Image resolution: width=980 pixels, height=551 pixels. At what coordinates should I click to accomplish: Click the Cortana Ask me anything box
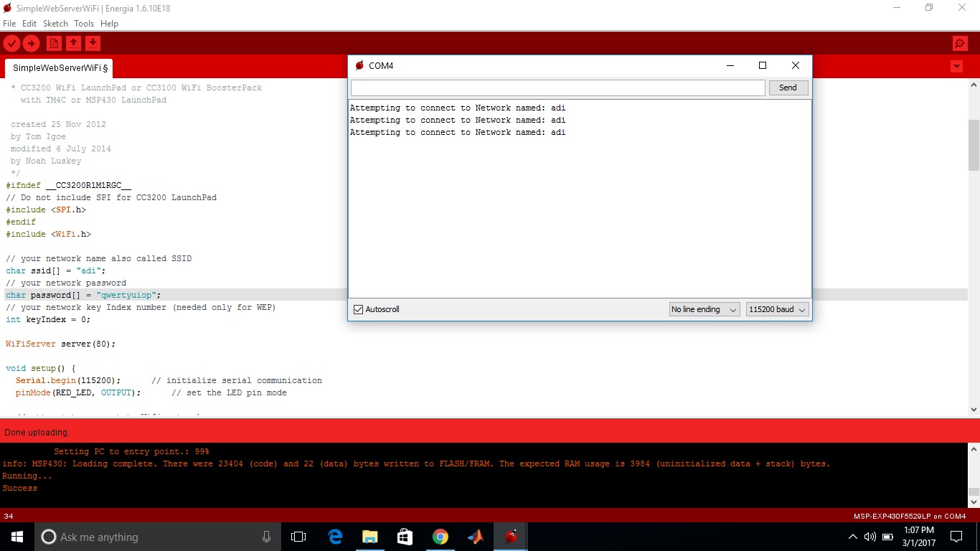[x=158, y=537]
